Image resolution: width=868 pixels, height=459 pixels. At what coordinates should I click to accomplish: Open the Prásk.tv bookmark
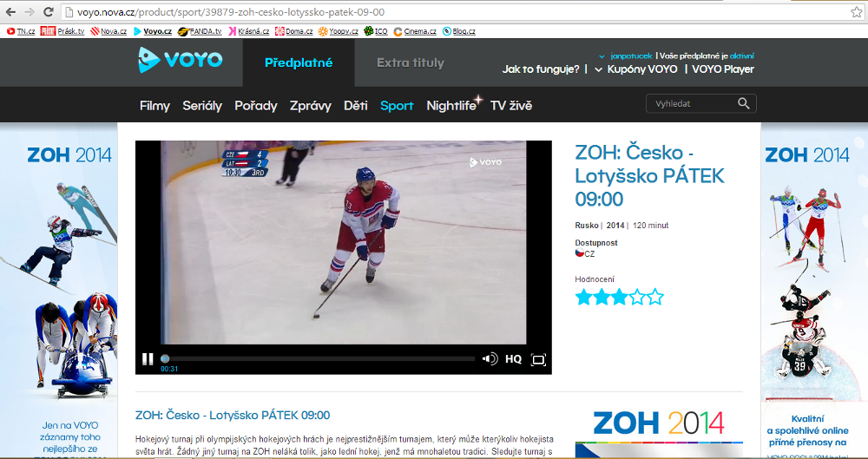[x=62, y=31]
